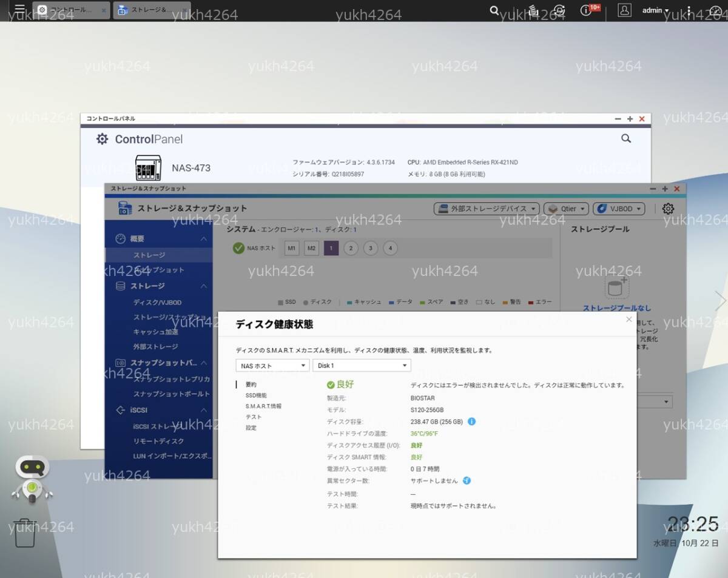Image resolution: width=728 pixels, height=578 pixels.
Task: Open the three-dot more options menu
Action: tap(689, 10)
